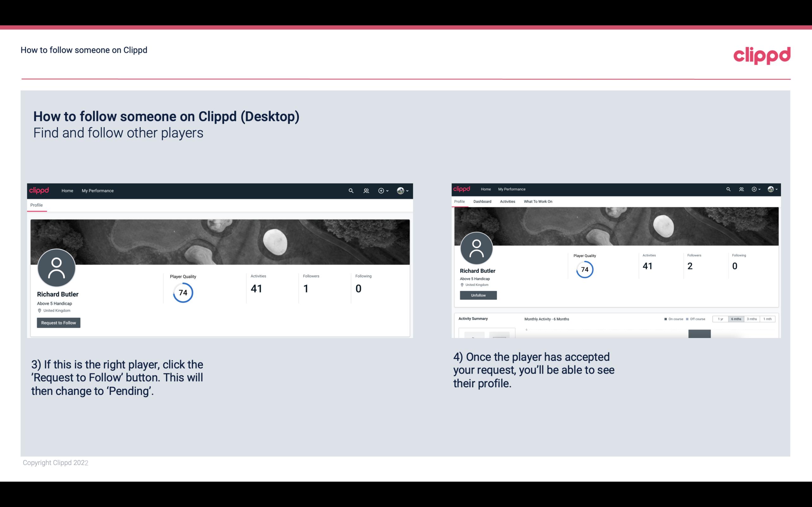
Task: Click the What To Work On tab
Action: click(x=538, y=202)
